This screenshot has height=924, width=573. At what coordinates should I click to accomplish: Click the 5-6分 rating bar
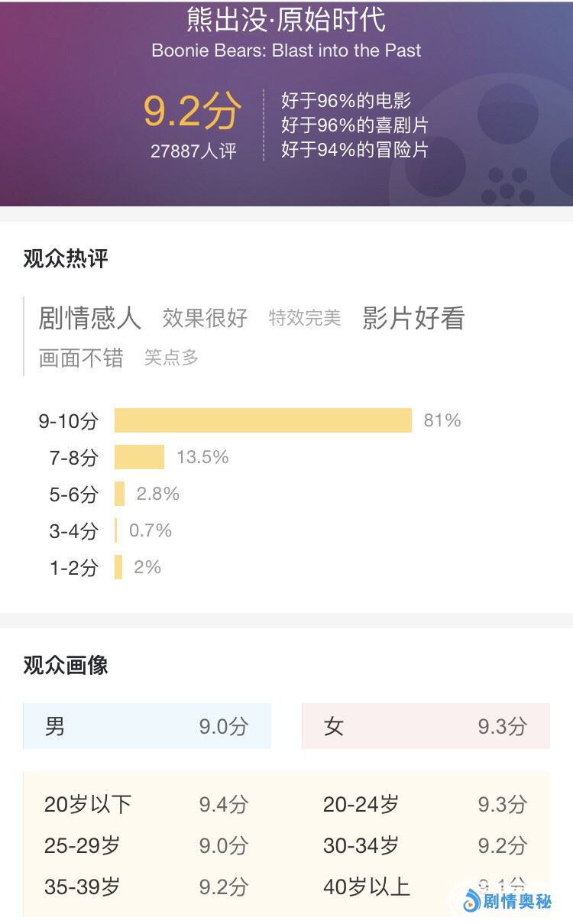pyautogui.click(x=120, y=494)
